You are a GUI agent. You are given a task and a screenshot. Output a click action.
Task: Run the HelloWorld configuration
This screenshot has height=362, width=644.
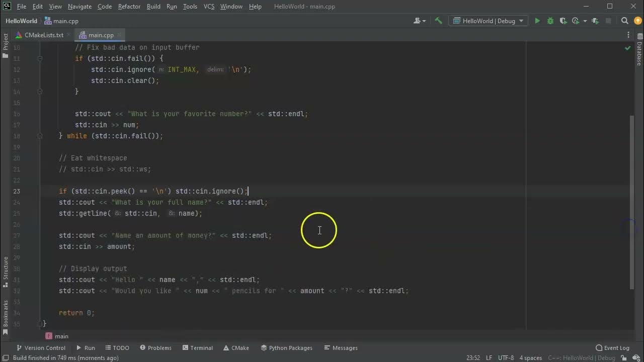pyautogui.click(x=537, y=21)
